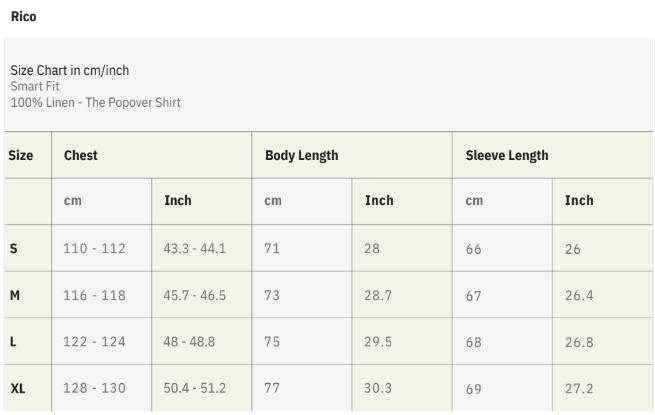The width and height of the screenshot is (655, 415).
Task: Click the '45.7 - 46.5' chest inch cell
Action: [x=194, y=295]
